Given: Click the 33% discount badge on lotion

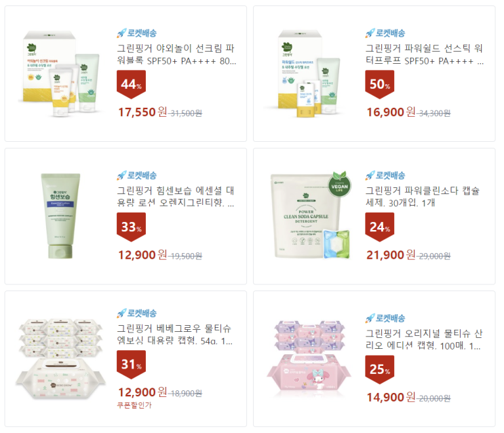Looking at the screenshot, I should tap(131, 227).
